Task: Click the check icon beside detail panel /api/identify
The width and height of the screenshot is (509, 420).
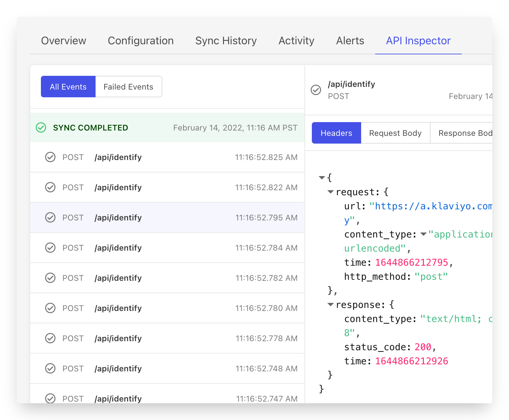Action: (316, 90)
